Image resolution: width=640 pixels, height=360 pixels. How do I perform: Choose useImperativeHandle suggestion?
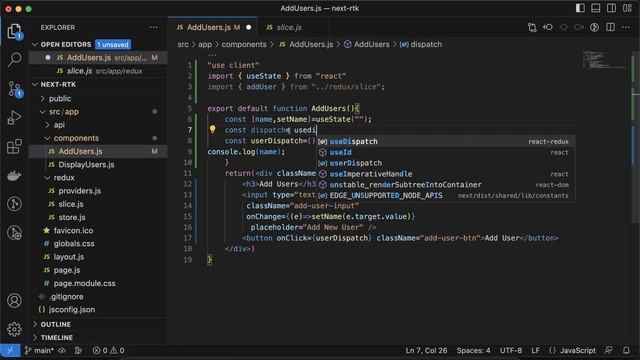click(446, 174)
